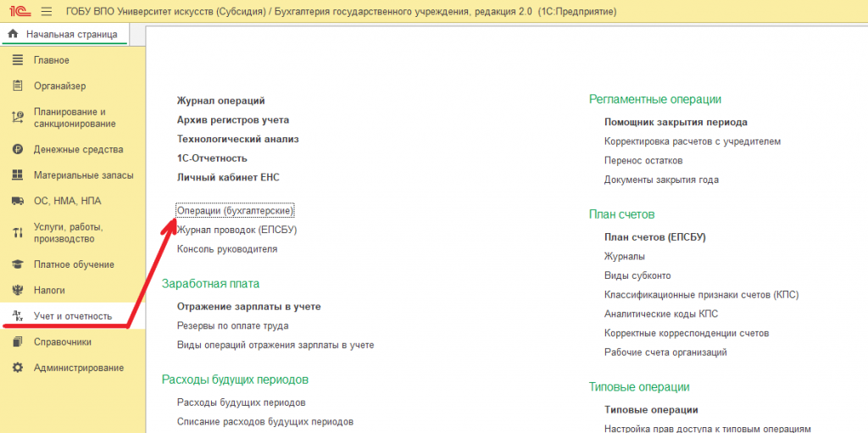Open Корректные корреспонденции счетов

click(x=687, y=333)
